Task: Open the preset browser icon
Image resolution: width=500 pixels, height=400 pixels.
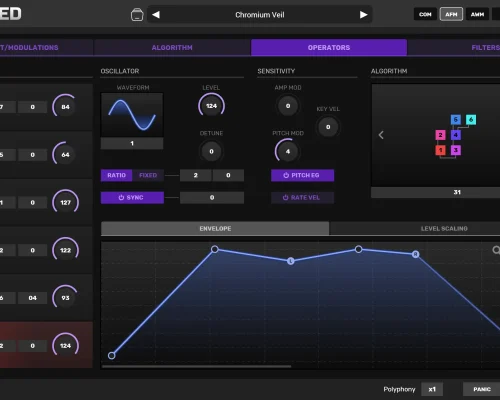Action: [x=137, y=15]
